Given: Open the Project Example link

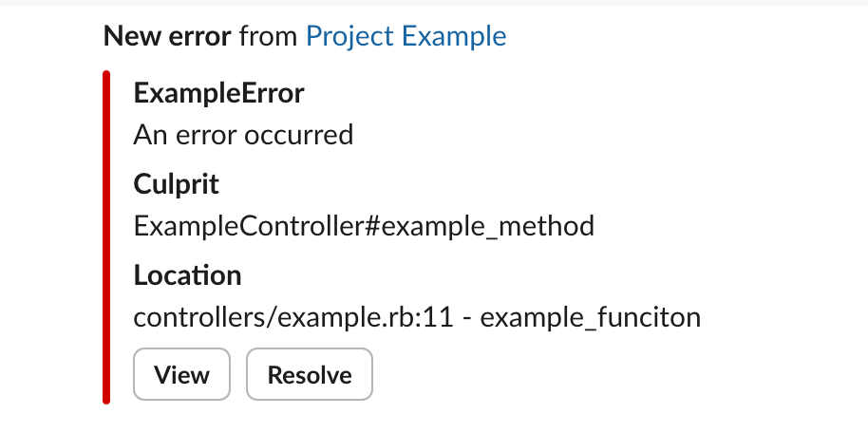Looking at the screenshot, I should (x=406, y=36).
